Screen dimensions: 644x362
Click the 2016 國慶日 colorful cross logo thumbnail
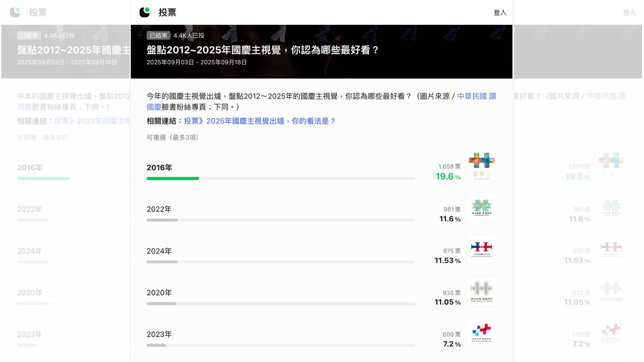[x=481, y=167]
